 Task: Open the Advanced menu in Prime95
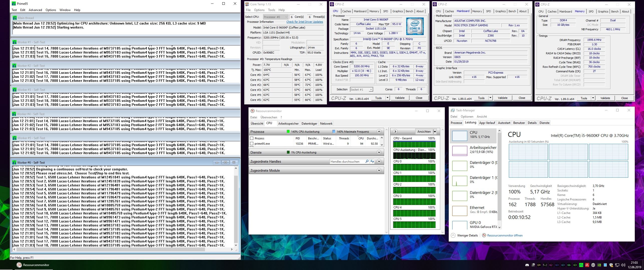[x=35, y=10]
